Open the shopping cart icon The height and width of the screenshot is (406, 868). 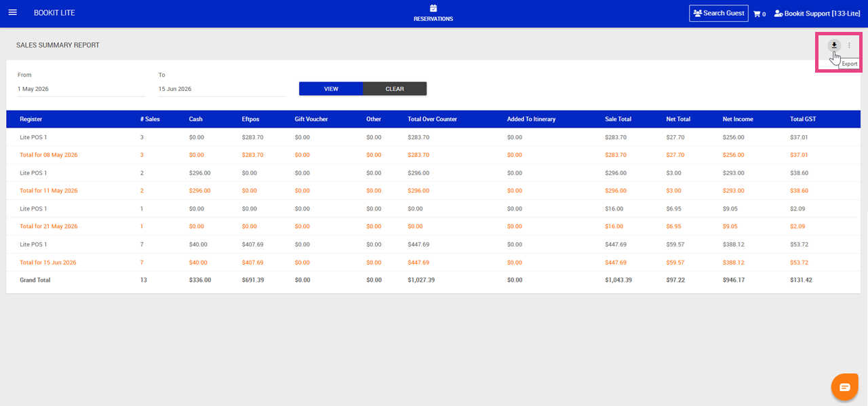pos(757,14)
